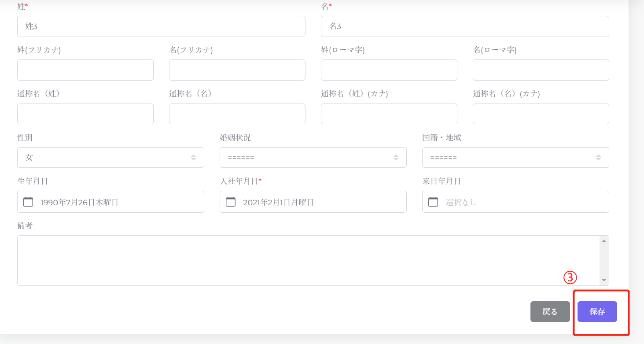Click the 名 input field
The height and width of the screenshot is (344, 644).
pyautogui.click(x=465, y=26)
